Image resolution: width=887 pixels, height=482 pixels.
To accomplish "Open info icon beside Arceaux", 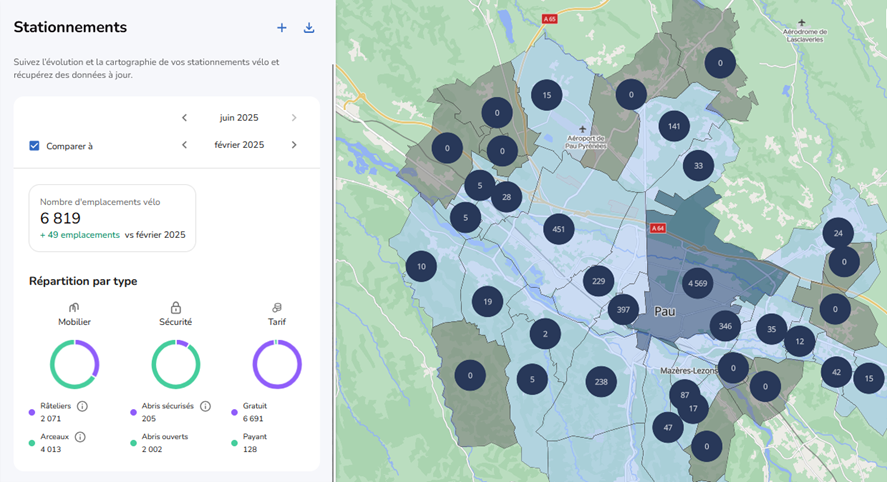I will coord(80,437).
